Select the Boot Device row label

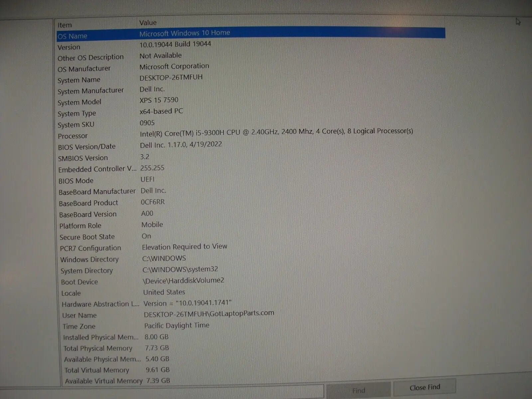pos(79,282)
